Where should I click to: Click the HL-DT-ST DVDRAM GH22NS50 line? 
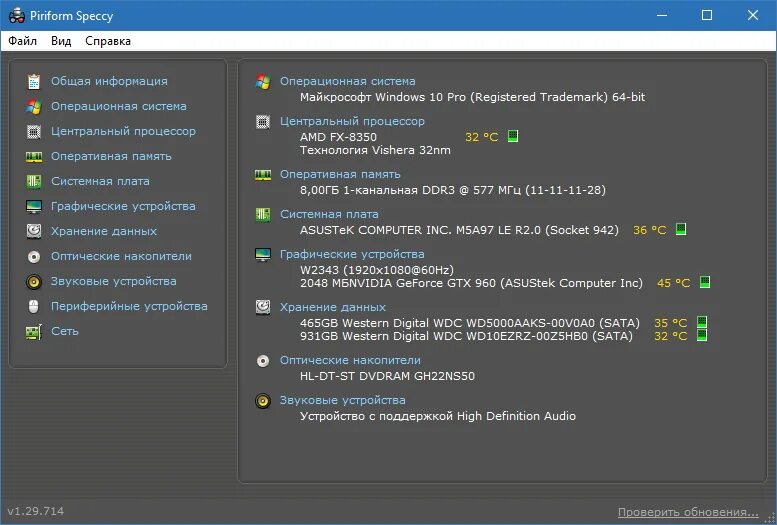click(x=387, y=376)
